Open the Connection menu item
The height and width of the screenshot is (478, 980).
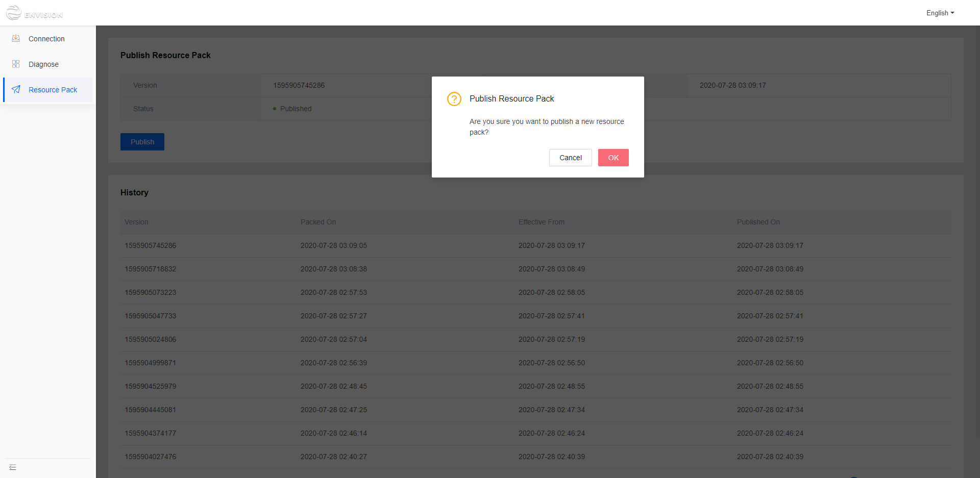(x=46, y=39)
